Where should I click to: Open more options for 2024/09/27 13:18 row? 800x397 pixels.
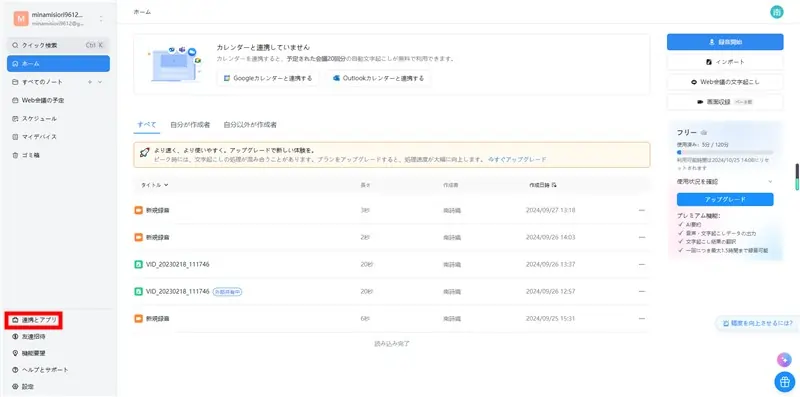[x=641, y=210]
